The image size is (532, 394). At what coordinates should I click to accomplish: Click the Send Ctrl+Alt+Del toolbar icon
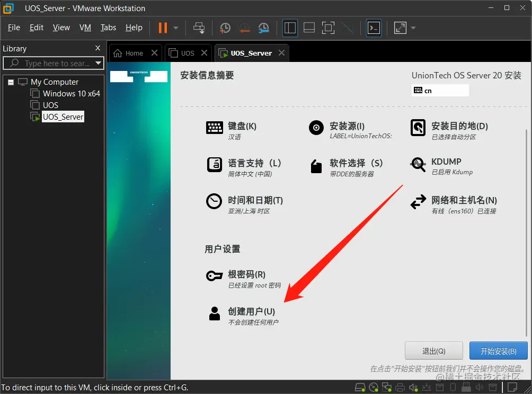coord(199,28)
